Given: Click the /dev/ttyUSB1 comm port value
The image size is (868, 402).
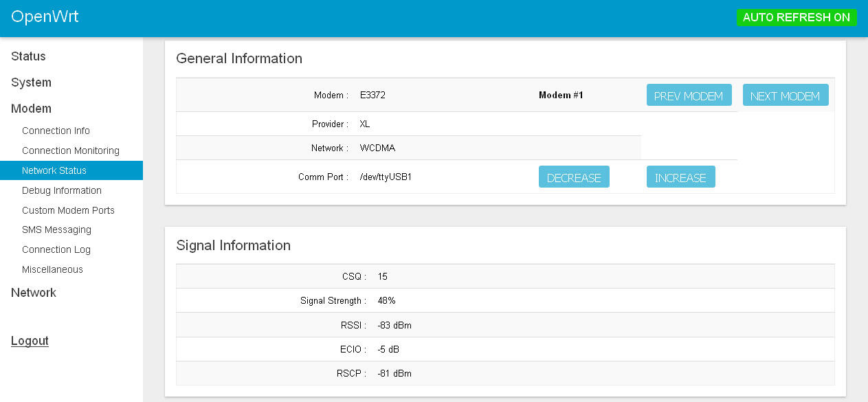Looking at the screenshot, I should click(x=386, y=177).
